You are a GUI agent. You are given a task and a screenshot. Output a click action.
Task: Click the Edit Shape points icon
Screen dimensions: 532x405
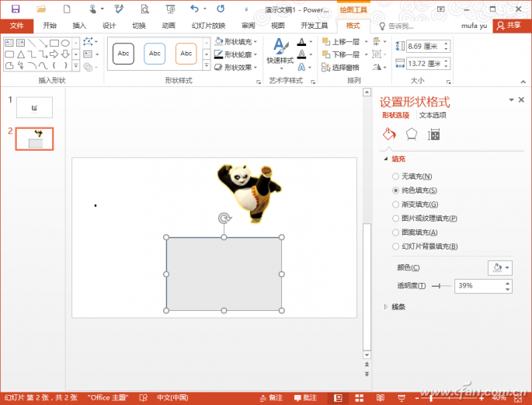point(89,42)
